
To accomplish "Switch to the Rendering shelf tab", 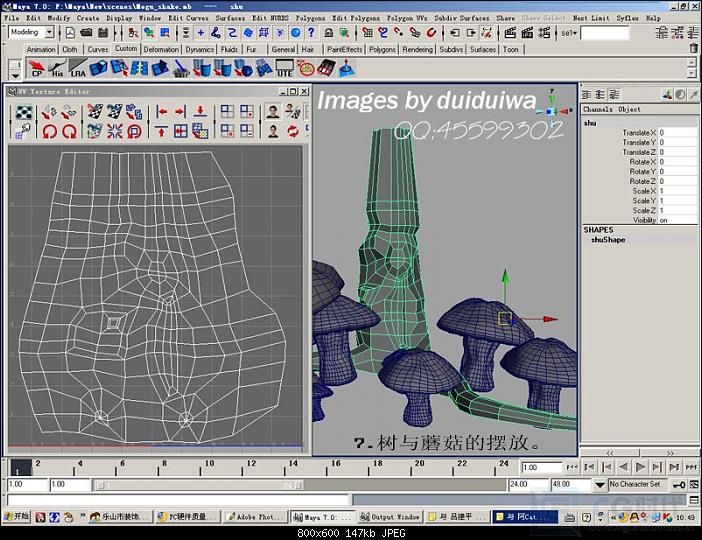I will (417, 49).
